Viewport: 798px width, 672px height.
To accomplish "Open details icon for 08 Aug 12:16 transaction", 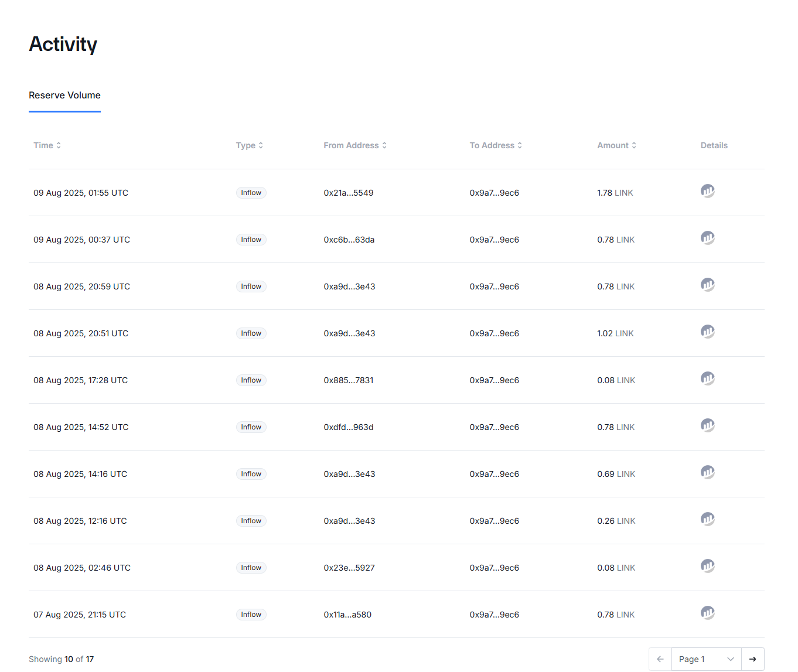I will [708, 519].
